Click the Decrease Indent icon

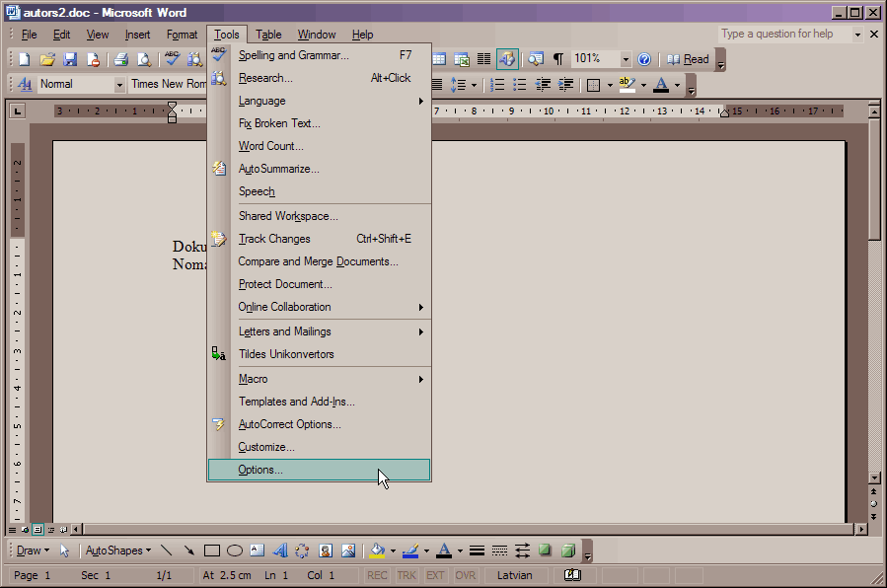(x=543, y=85)
